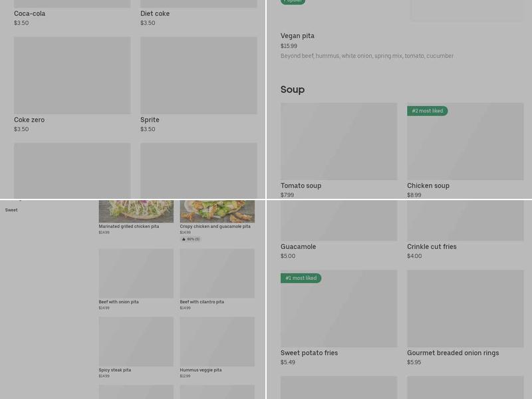Open Gourmet breaded onion rings item
532x399 pixels.
click(x=453, y=353)
